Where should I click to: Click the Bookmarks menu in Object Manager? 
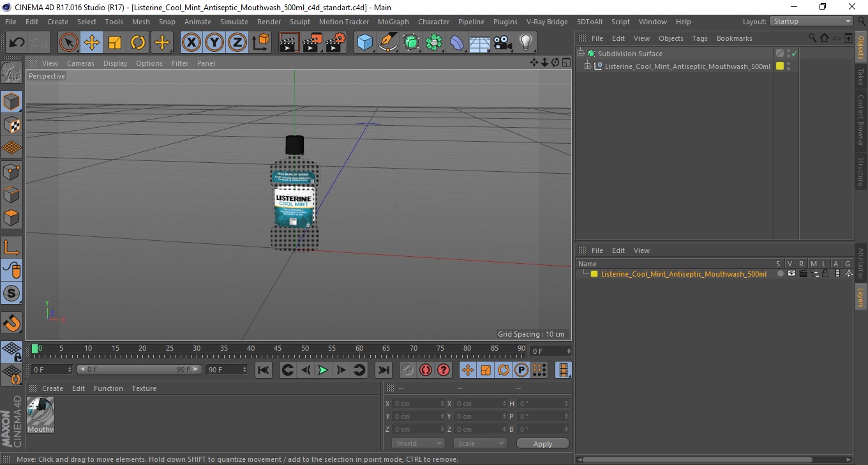click(x=734, y=38)
